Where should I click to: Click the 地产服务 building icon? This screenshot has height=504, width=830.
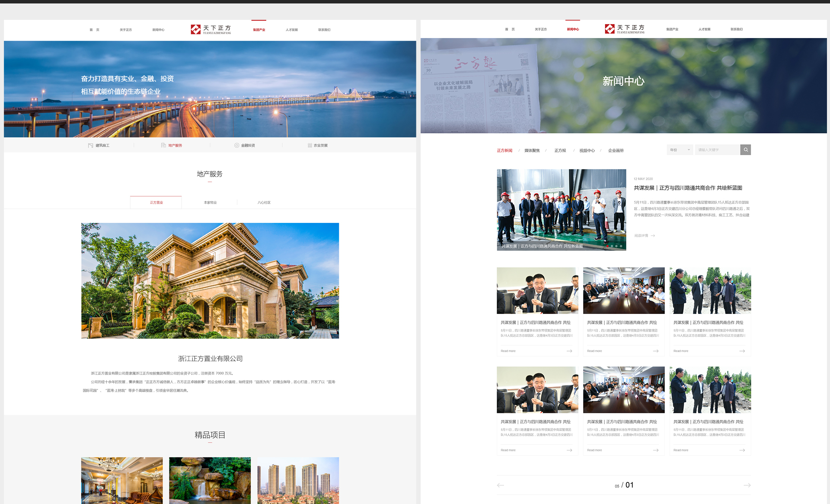[163, 146]
